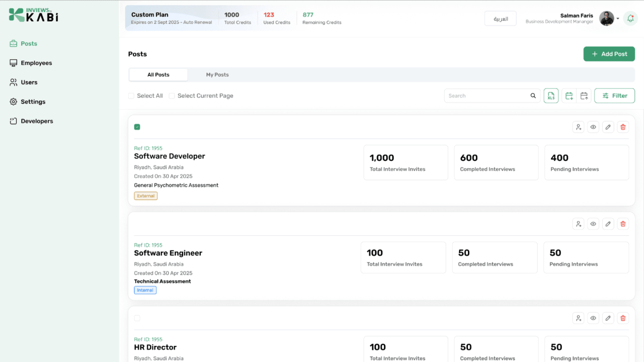Delete the Software Developer post

623,127
